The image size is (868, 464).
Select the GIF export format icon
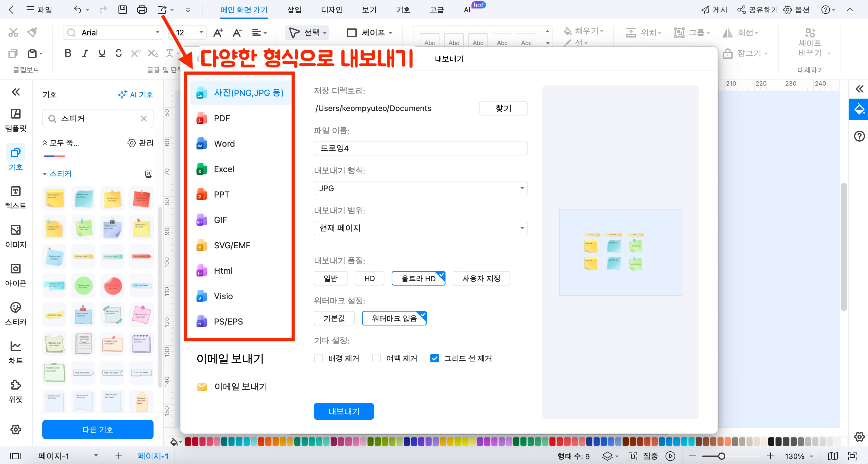click(x=201, y=220)
